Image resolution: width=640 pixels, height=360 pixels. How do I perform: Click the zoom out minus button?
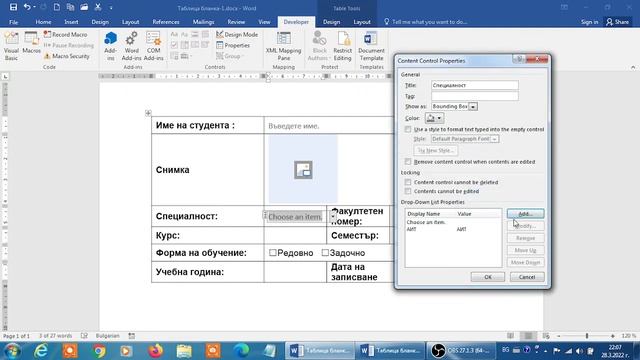point(559,336)
